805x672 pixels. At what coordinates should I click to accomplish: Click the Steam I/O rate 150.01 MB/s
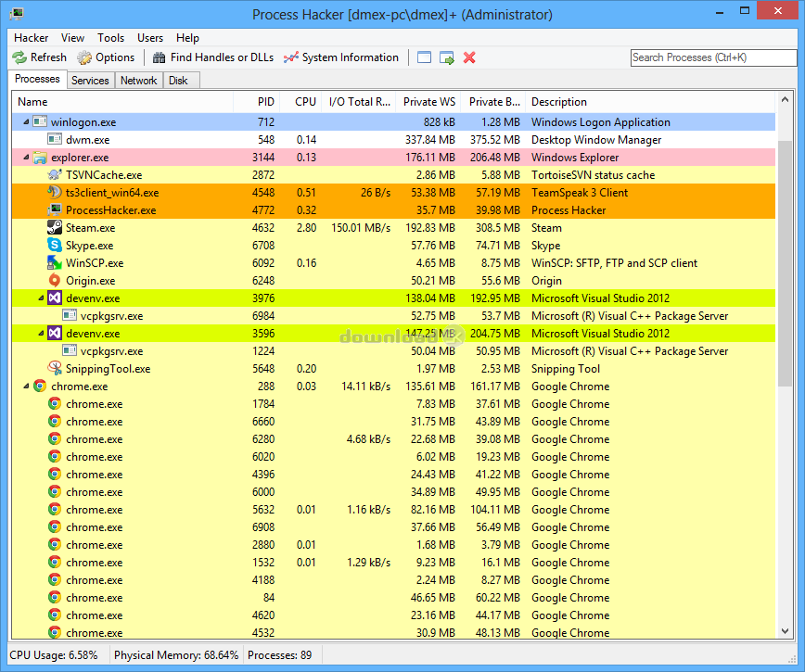pyautogui.click(x=361, y=228)
